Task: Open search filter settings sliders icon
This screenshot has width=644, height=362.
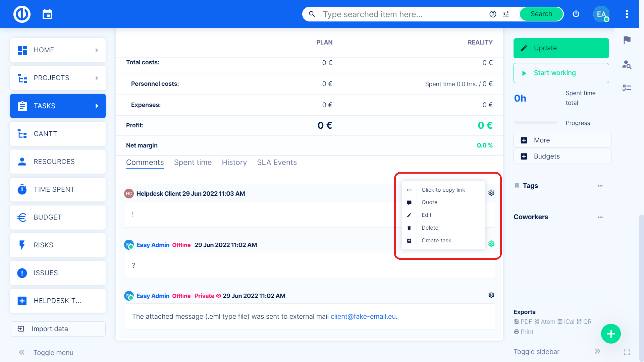Action: [506, 14]
